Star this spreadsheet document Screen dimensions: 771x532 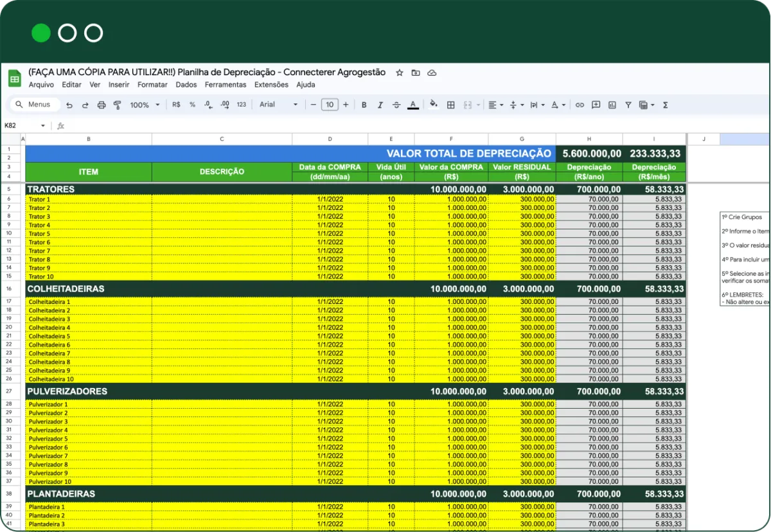(x=399, y=73)
